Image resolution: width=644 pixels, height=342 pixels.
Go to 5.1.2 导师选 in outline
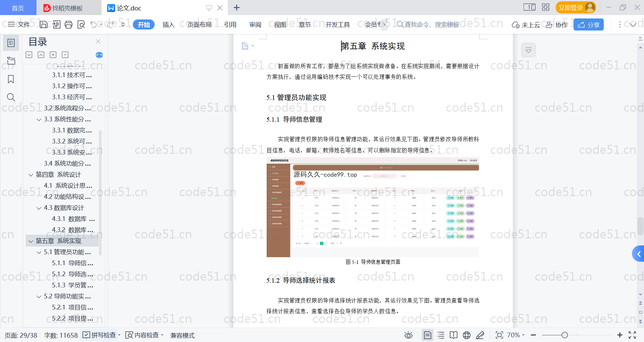pos(72,274)
